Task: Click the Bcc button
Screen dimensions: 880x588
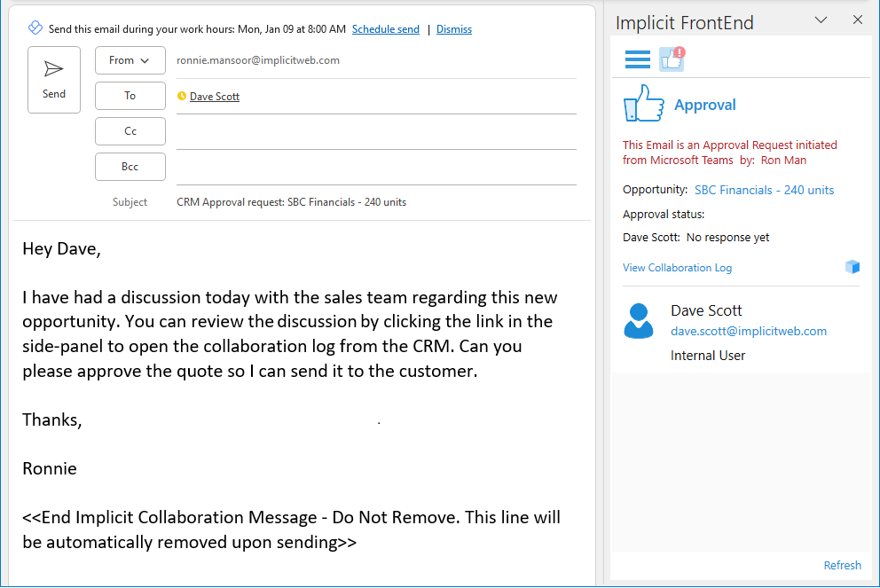Action: coord(130,167)
